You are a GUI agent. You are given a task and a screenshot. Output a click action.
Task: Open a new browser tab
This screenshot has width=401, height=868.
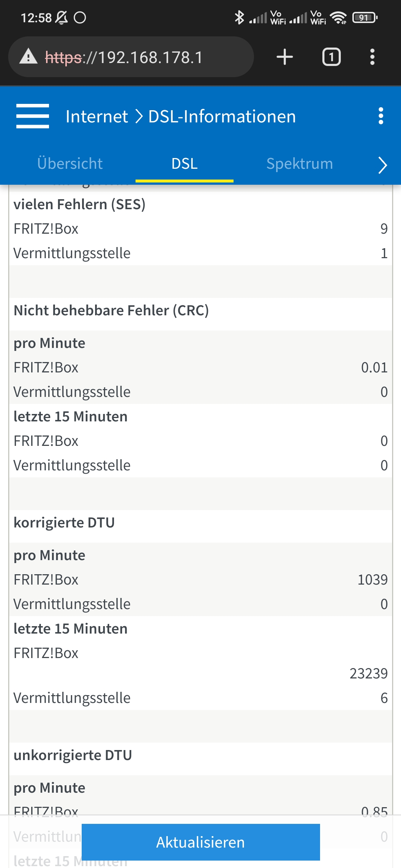(x=285, y=57)
